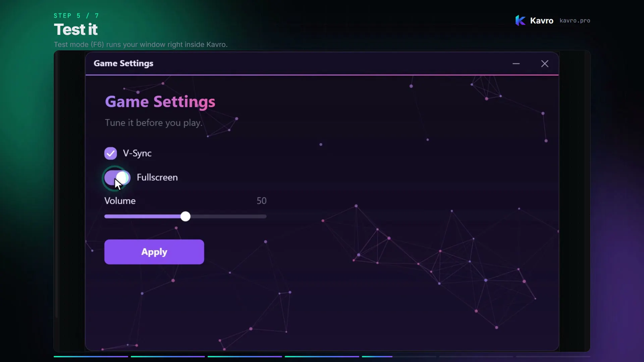The width and height of the screenshot is (644, 362).
Task: Click the 'Test it' step heading
Action: coord(75,29)
